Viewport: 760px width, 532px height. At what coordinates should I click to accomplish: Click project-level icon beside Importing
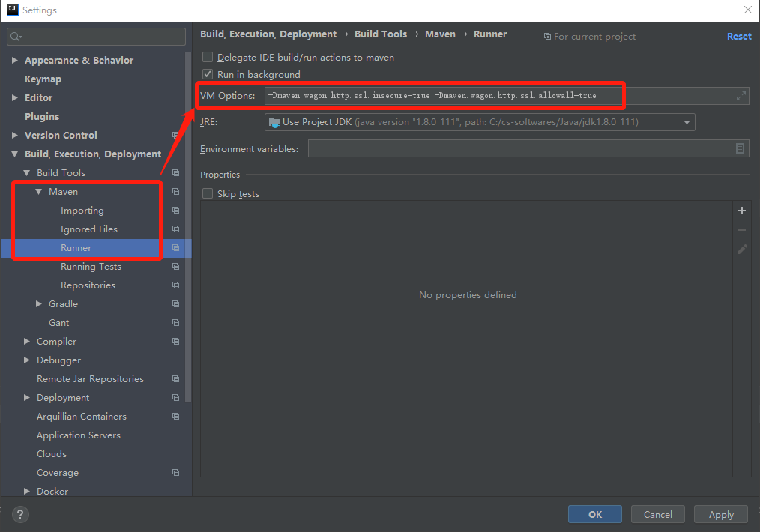(175, 211)
